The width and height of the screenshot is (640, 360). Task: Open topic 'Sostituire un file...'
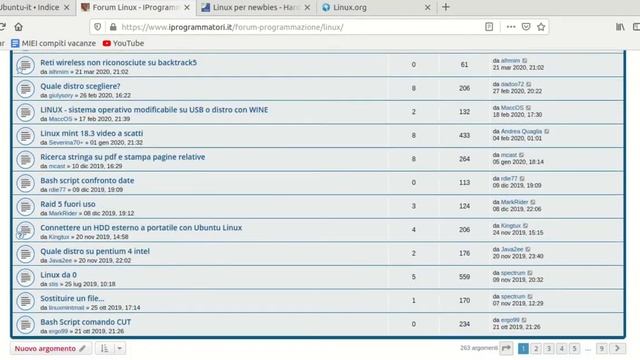pos(72,299)
